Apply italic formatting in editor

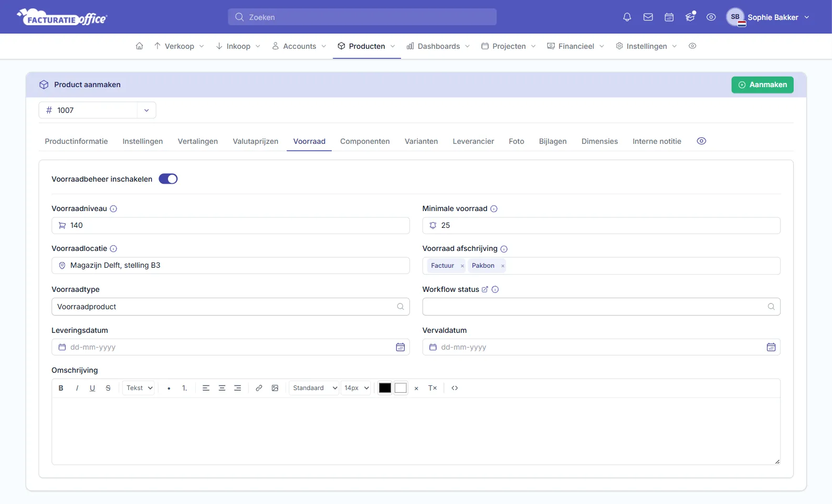pos(77,388)
